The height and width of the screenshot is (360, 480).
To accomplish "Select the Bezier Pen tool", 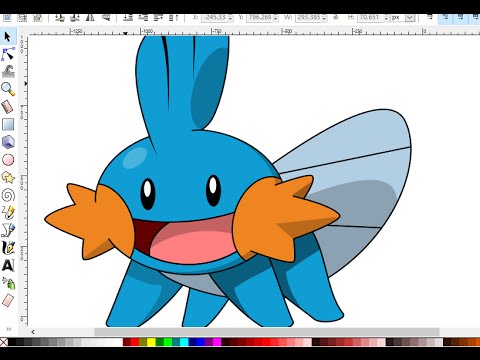I will point(8,230).
